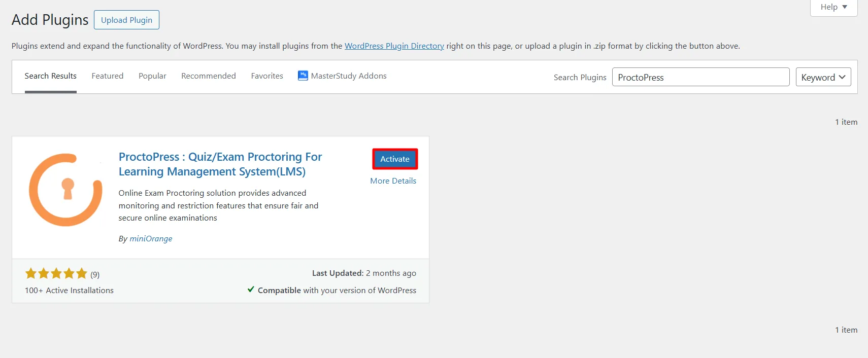The width and height of the screenshot is (868, 358).
Task: Open the miniOrange author link
Action: click(151, 239)
